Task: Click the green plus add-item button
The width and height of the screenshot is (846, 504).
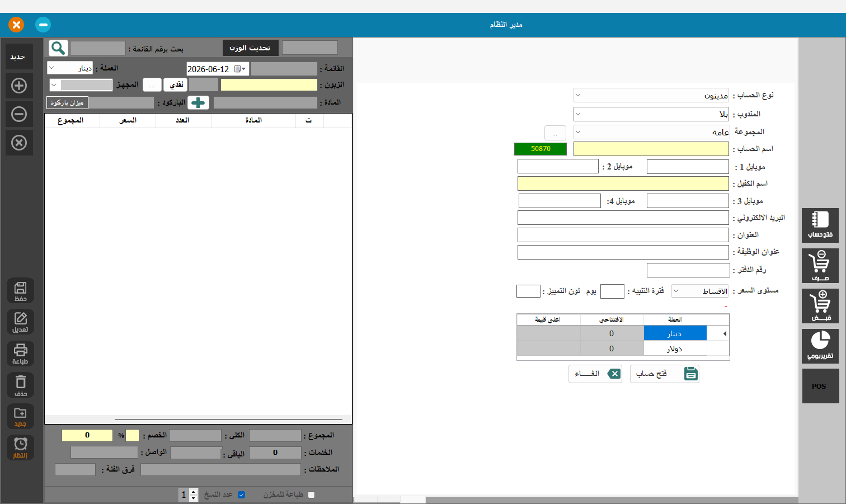Action: pos(198,103)
